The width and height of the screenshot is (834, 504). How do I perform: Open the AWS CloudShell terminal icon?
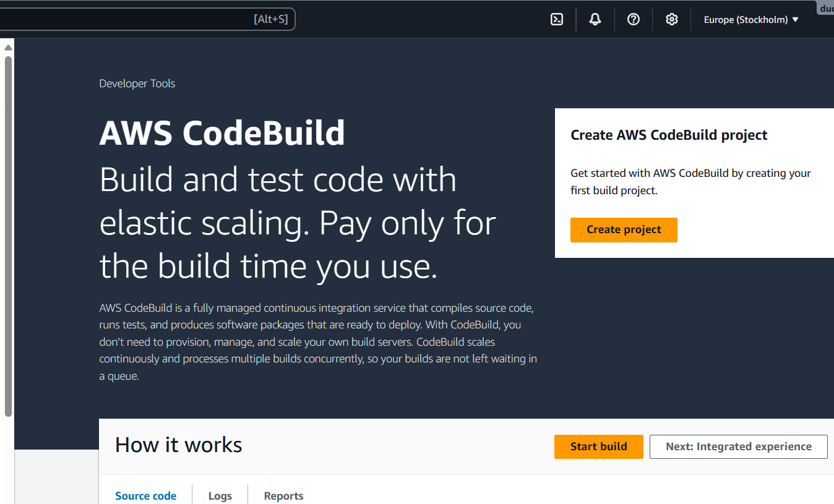click(x=556, y=19)
